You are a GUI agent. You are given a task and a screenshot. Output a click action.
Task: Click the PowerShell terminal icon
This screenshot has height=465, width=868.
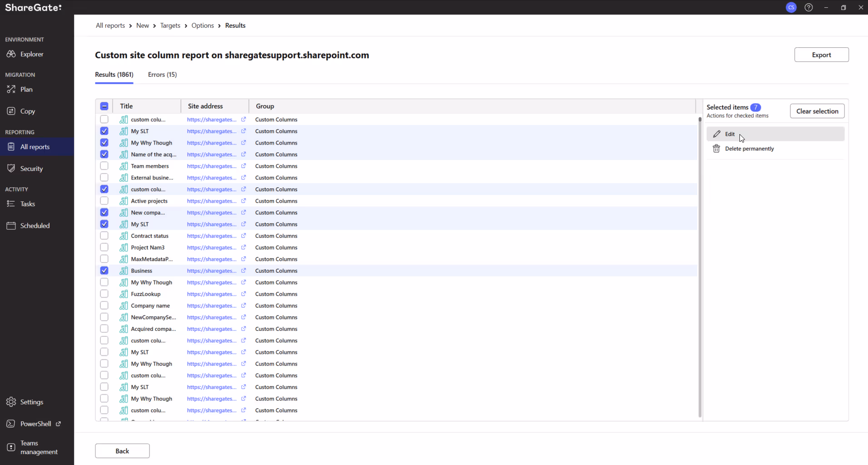(11, 424)
